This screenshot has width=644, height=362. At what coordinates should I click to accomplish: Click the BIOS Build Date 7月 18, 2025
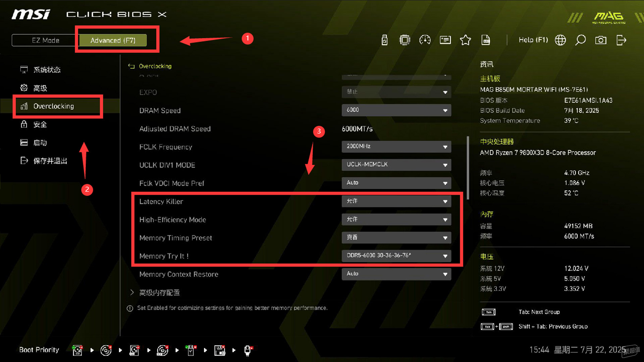tap(581, 110)
